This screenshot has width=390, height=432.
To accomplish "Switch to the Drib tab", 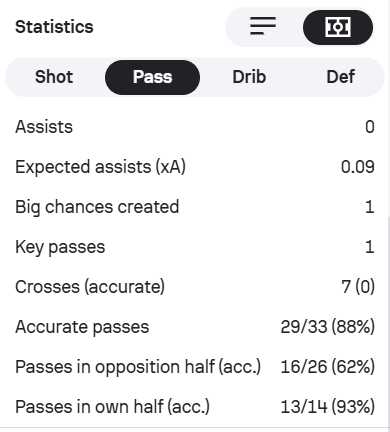I will (x=249, y=77).
